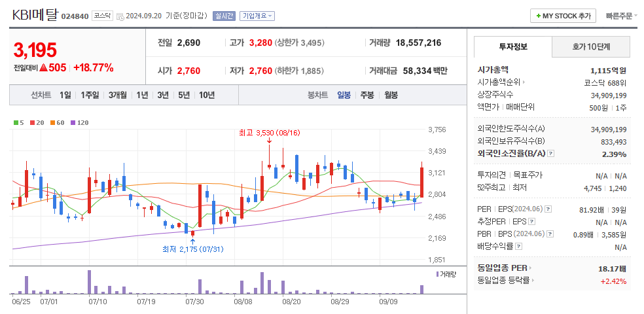
Task: Open the help icon next to PBR BPS(2024.06)
Action: tap(550, 234)
